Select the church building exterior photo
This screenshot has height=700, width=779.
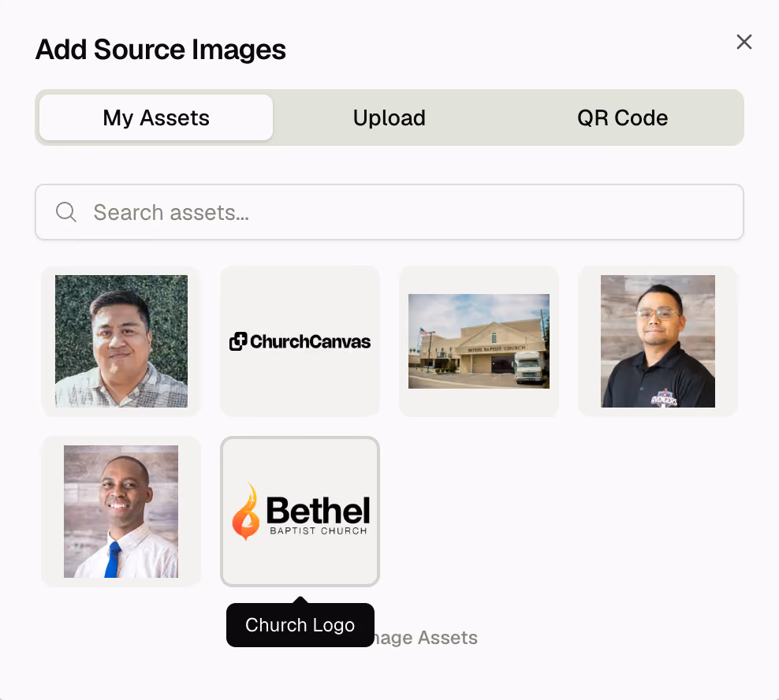(x=479, y=341)
